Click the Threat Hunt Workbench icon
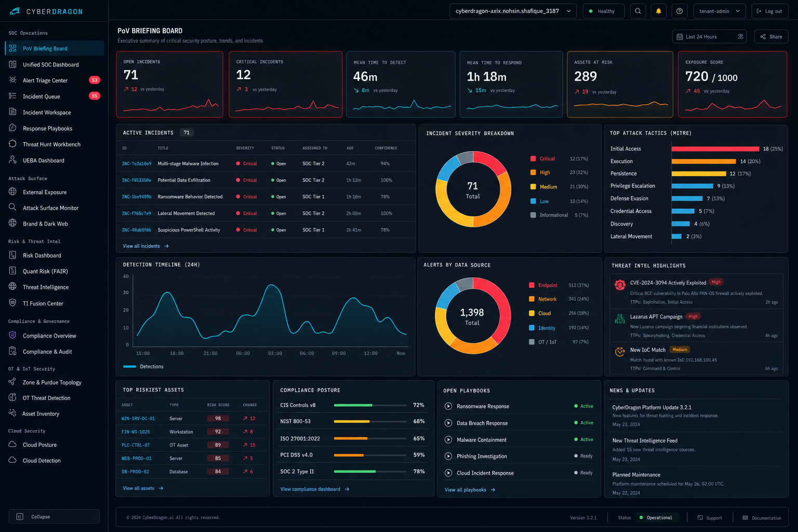Viewport: 798px width, 532px height. click(x=13, y=144)
